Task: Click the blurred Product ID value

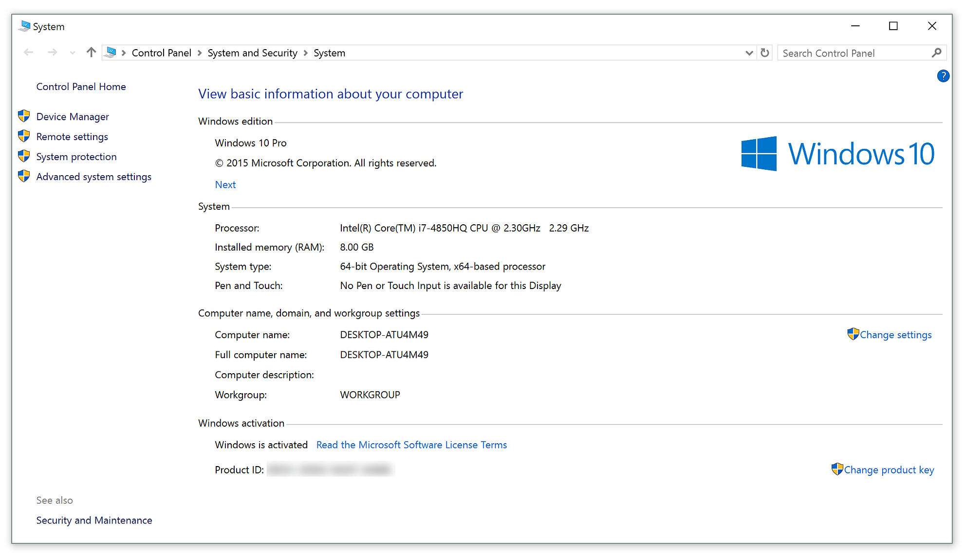Action: click(x=330, y=470)
